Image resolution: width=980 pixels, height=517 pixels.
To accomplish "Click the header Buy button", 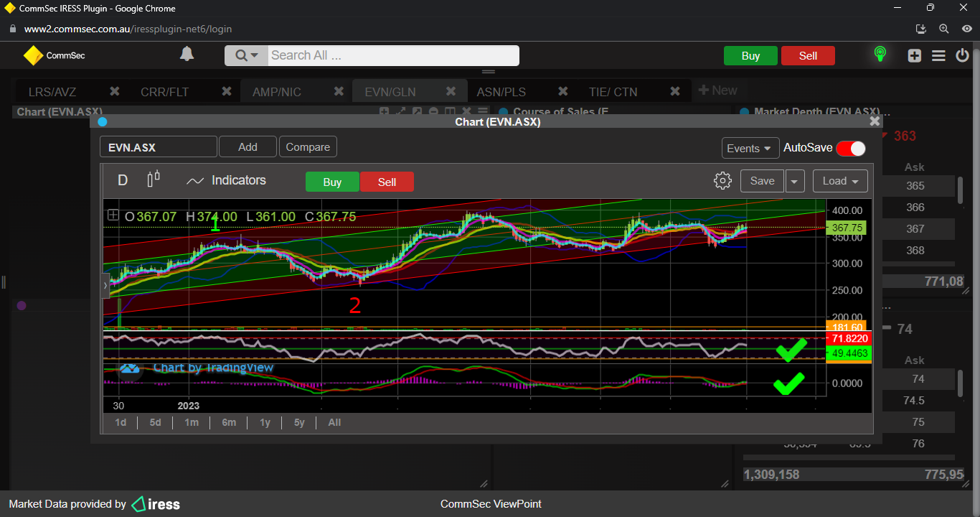I will point(750,56).
